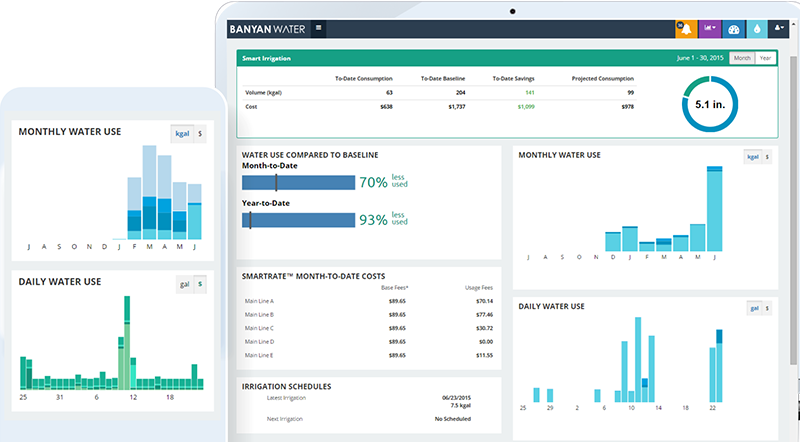Viewport: 800px width, 442px height.
Task: Click the '70%' less used value
Action: (373, 182)
